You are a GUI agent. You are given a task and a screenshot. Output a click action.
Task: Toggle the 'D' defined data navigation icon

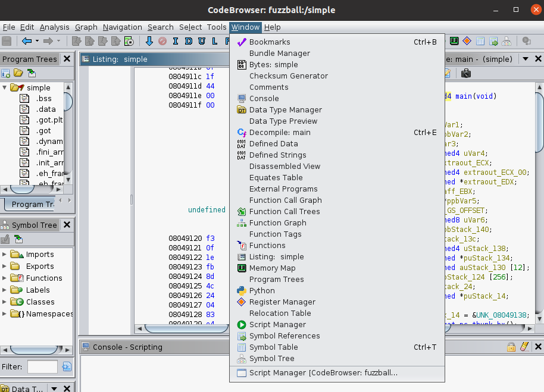[189, 41]
